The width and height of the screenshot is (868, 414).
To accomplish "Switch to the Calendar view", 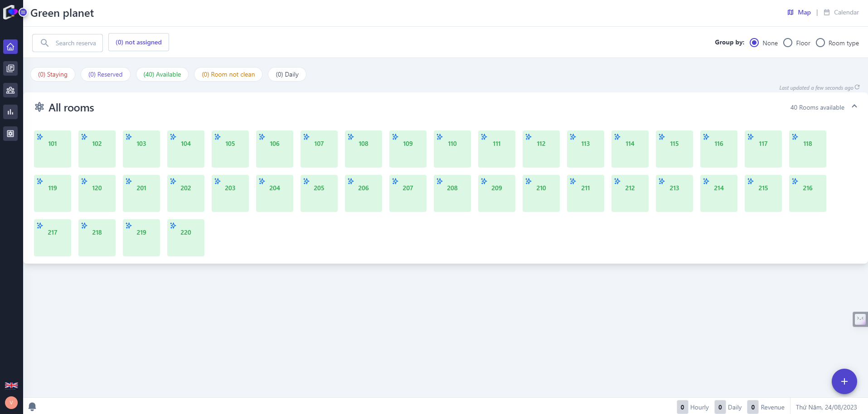I will (x=841, y=13).
